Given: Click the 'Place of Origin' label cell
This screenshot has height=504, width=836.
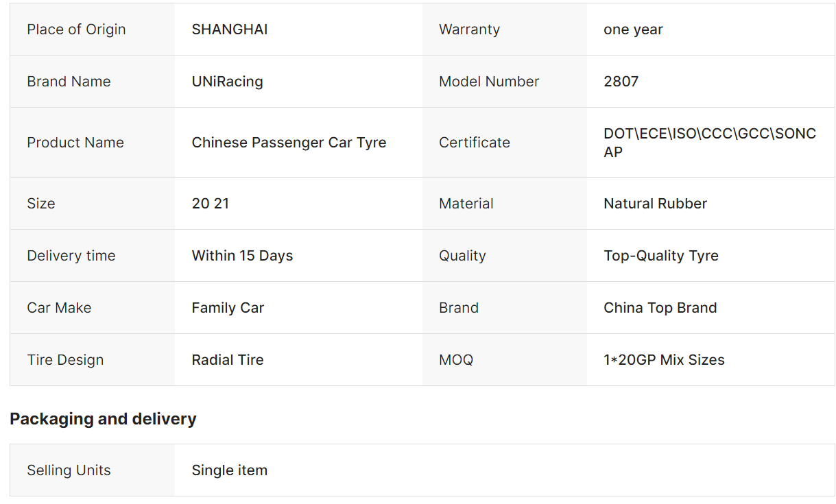Looking at the screenshot, I should pyautogui.click(x=76, y=29).
